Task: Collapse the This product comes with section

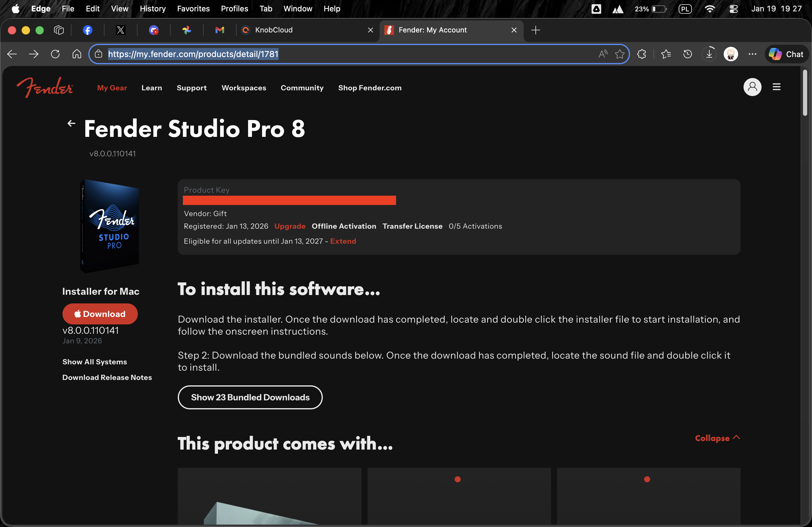Action: click(x=717, y=438)
